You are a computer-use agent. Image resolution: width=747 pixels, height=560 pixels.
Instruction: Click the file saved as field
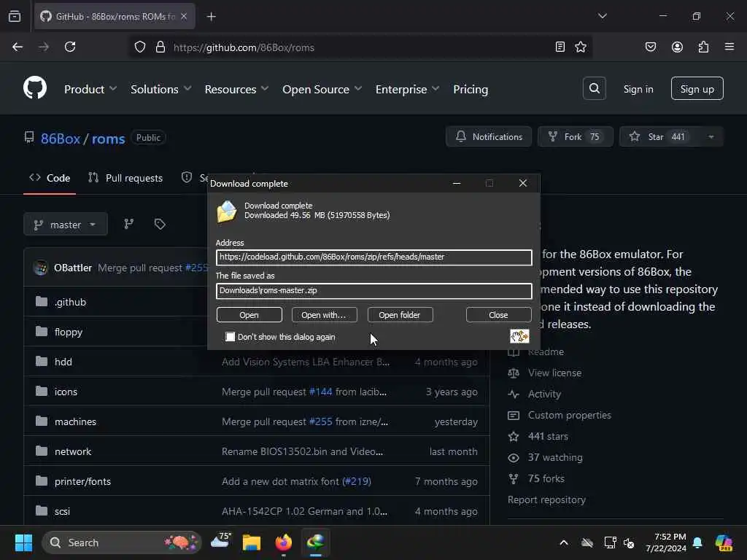(x=374, y=290)
